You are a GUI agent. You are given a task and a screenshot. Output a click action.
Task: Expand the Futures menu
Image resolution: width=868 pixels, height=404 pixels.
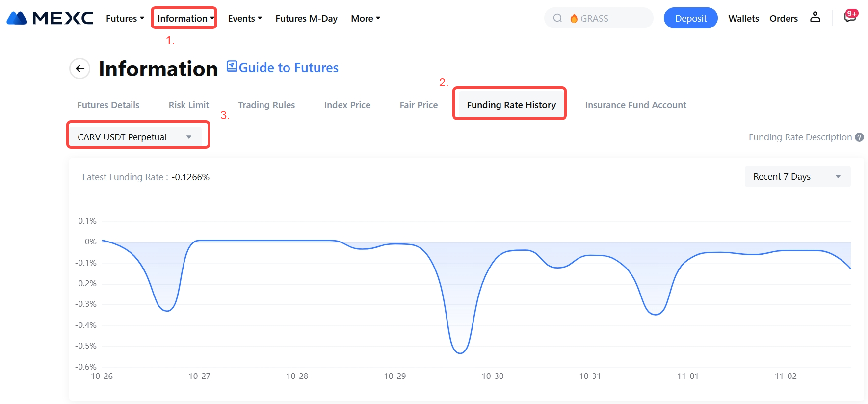tap(125, 18)
